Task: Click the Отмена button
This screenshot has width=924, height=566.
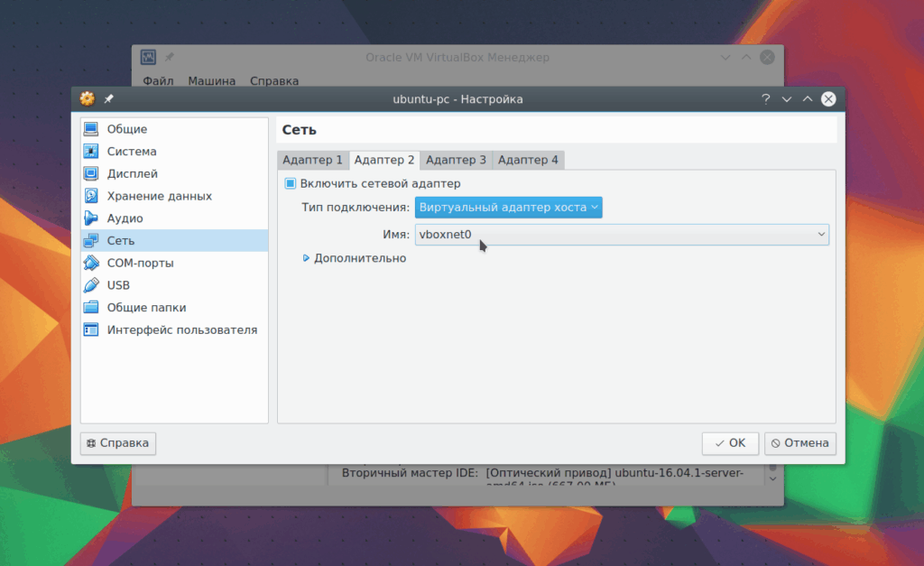Action: click(x=800, y=443)
